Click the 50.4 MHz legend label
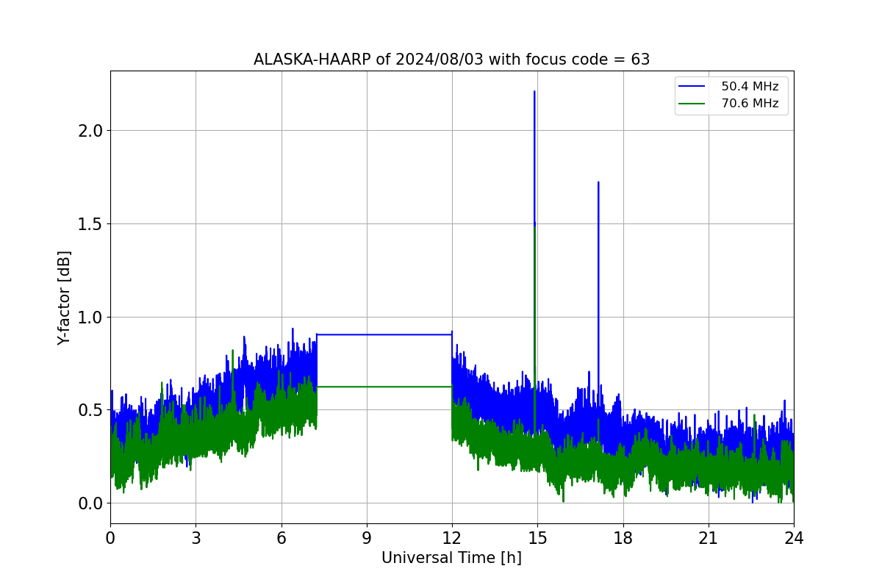882x588 pixels. pos(750,87)
